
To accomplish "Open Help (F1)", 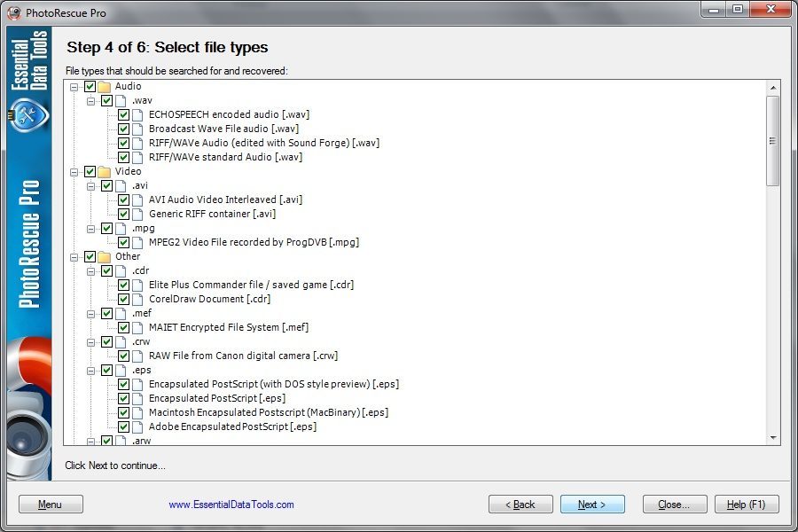I will (747, 505).
